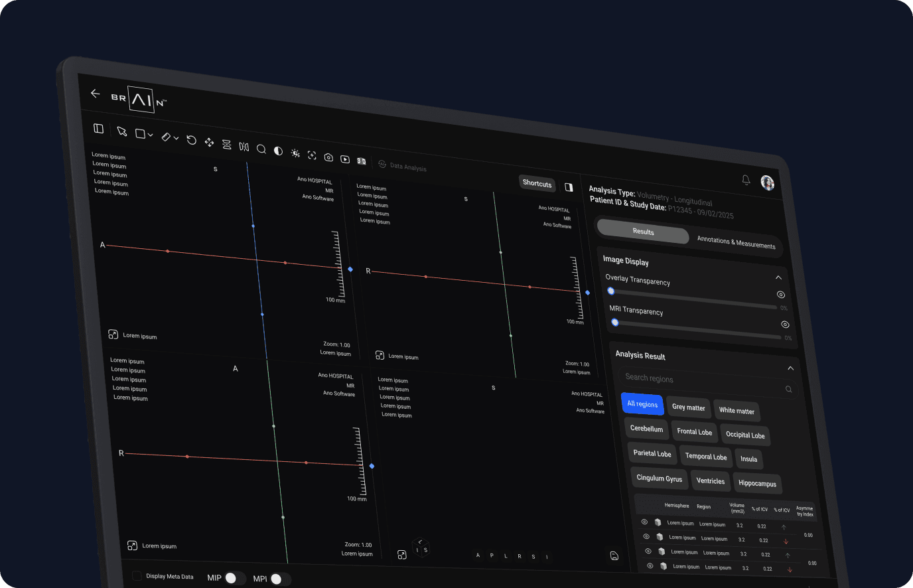Activate the rotate tool in toolbar

click(x=191, y=140)
